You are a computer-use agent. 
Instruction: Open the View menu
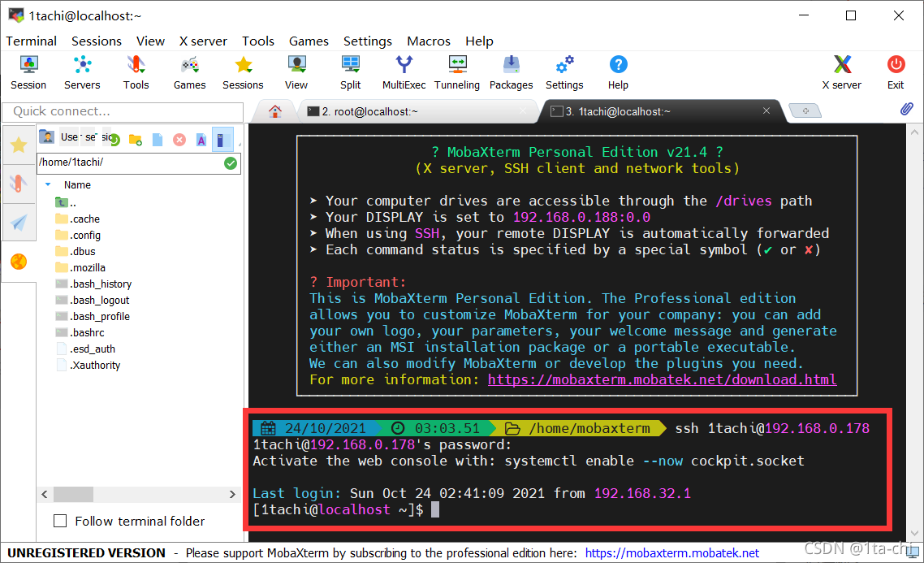coord(150,41)
